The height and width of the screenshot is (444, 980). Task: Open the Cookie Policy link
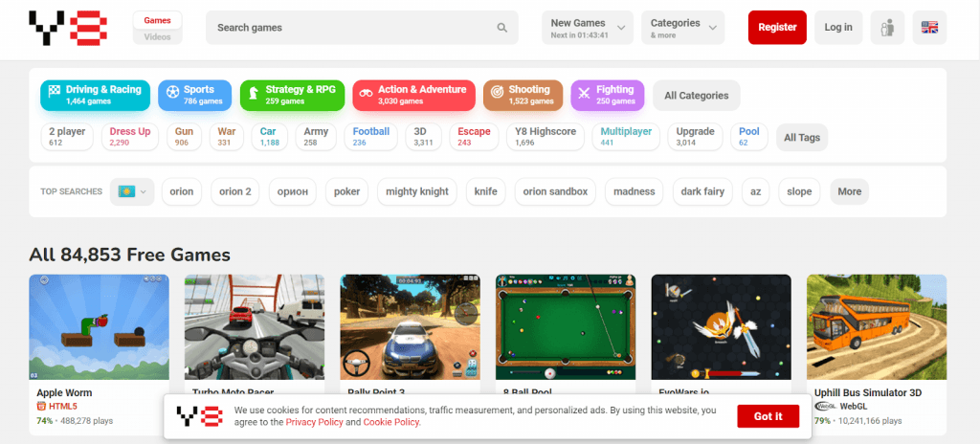point(390,422)
